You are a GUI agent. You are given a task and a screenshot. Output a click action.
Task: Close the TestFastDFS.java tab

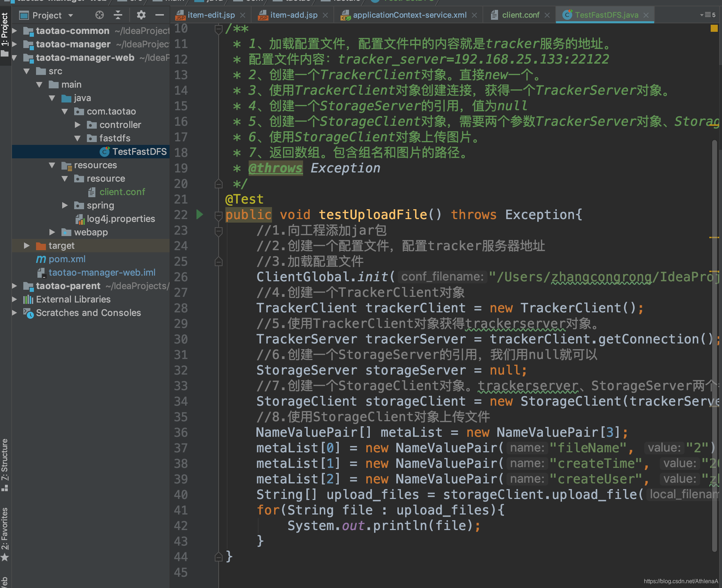(646, 15)
